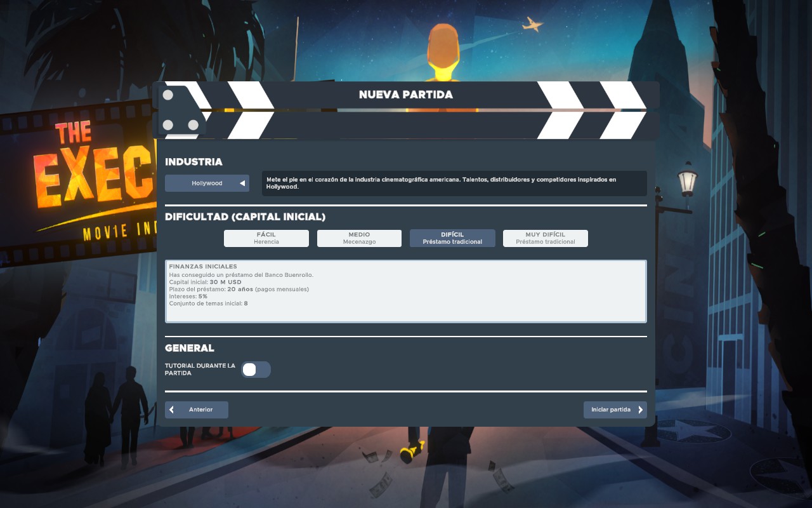Image resolution: width=812 pixels, height=508 pixels.
Task: Click 'Conjunto de temas inicial: 8' line
Action: 208,304
